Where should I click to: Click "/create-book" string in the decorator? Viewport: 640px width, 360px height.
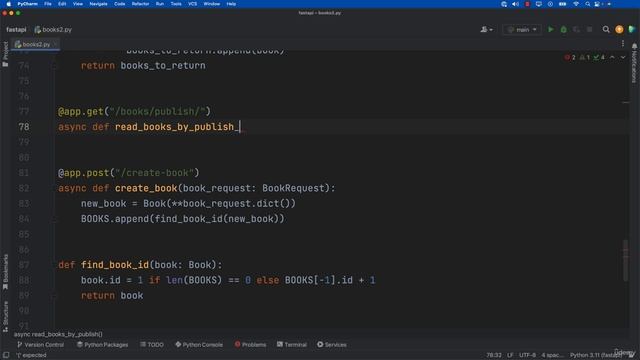[154, 173]
